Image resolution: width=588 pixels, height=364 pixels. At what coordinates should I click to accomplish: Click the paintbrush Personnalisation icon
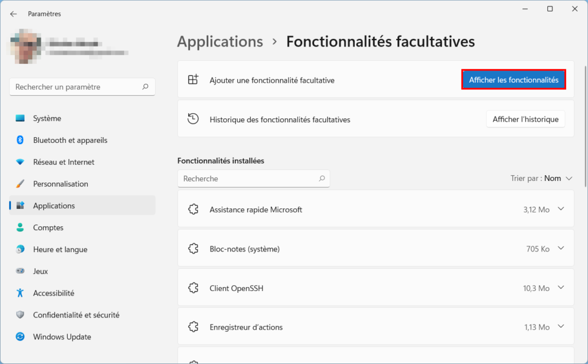(x=20, y=184)
